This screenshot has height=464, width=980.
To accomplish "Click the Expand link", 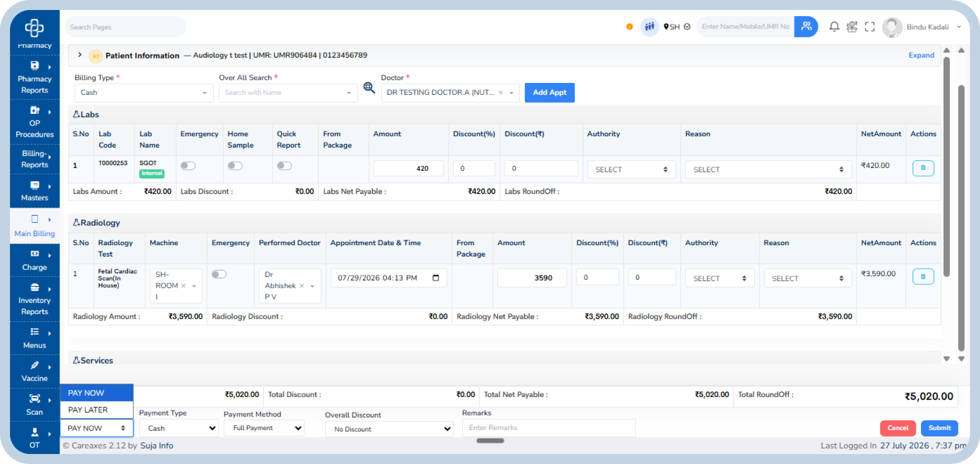I will pos(921,55).
